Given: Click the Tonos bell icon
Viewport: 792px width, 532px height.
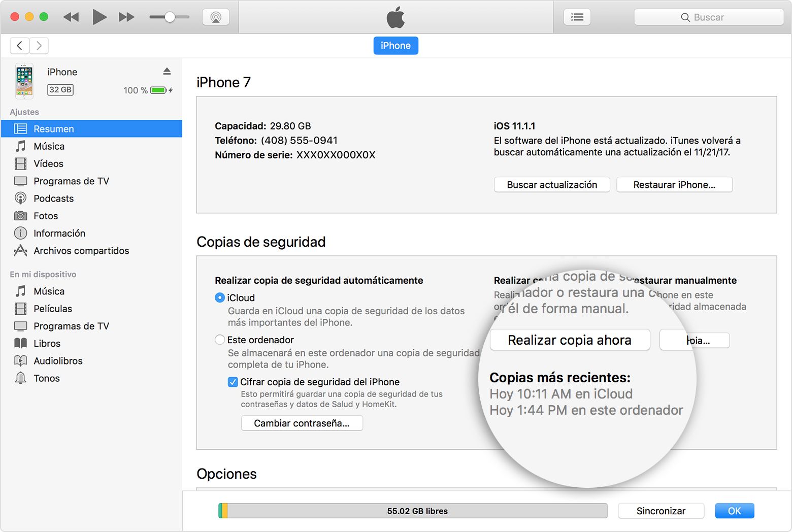Looking at the screenshot, I should (x=20, y=378).
